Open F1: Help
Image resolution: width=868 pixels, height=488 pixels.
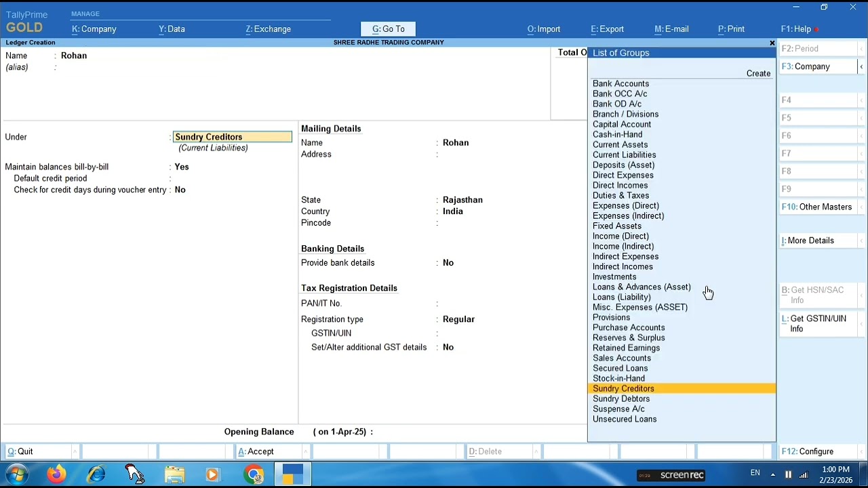click(x=796, y=29)
